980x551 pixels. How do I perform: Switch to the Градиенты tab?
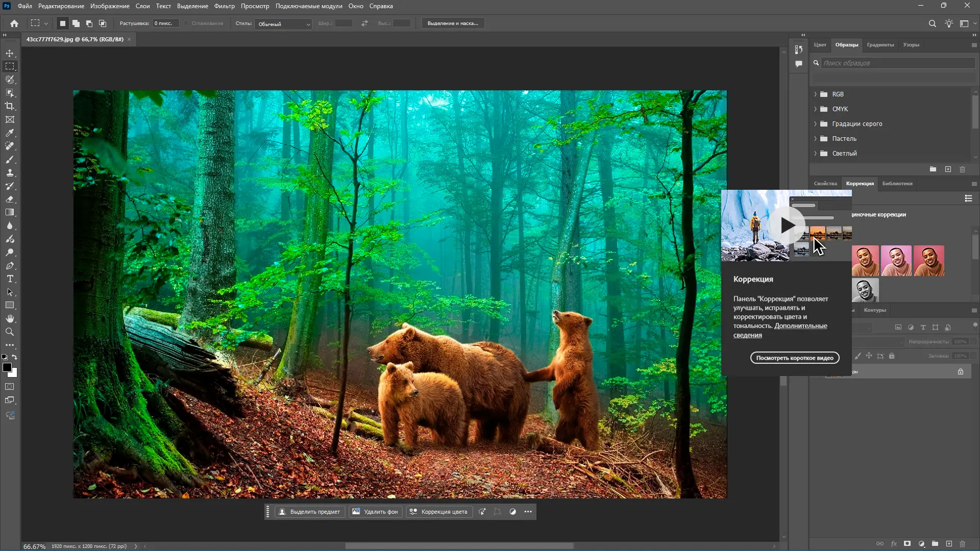coord(880,45)
